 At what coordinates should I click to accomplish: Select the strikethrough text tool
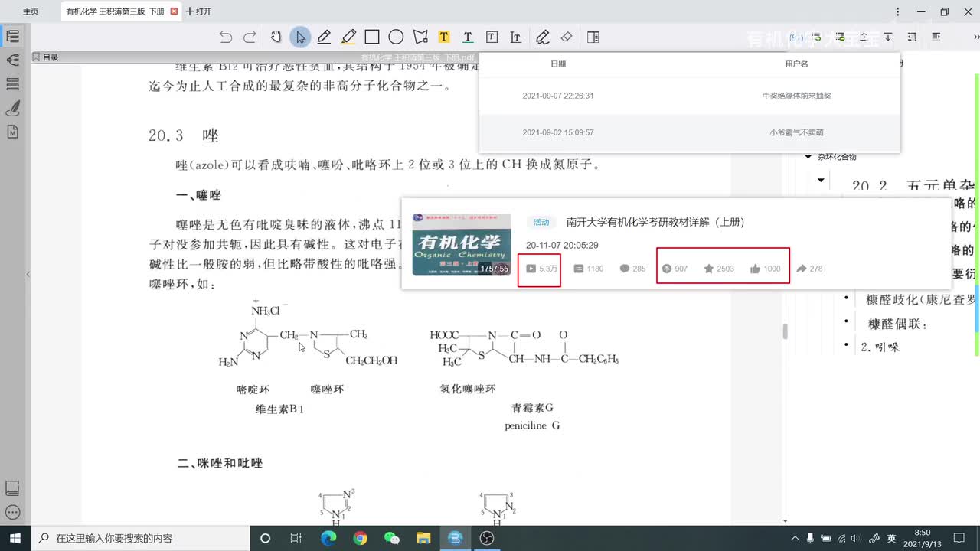(515, 37)
